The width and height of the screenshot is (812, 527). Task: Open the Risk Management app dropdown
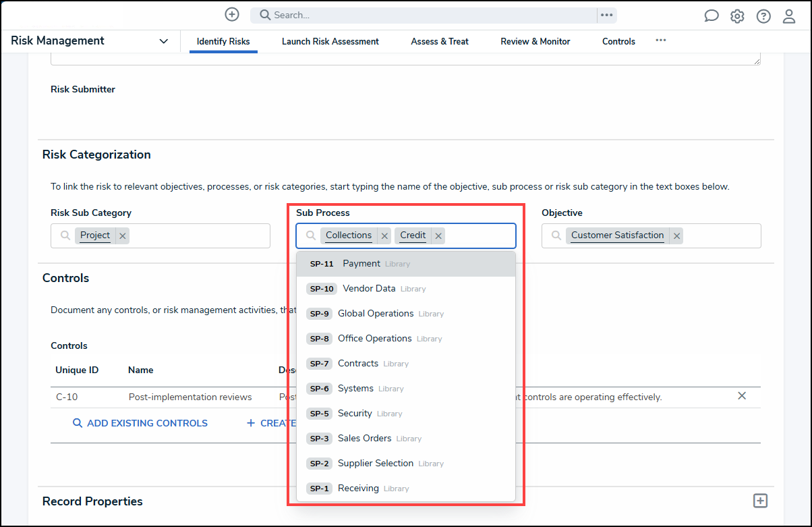click(x=163, y=41)
